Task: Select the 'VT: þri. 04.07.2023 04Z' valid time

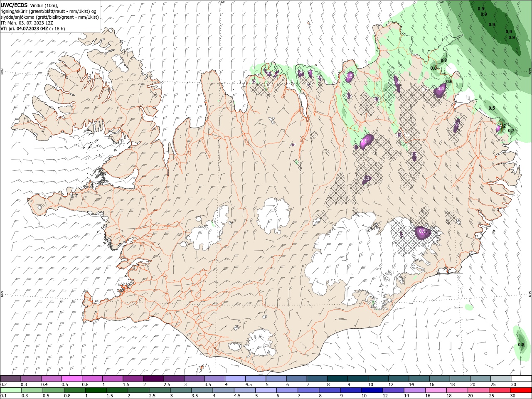Action: [x=25, y=29]
